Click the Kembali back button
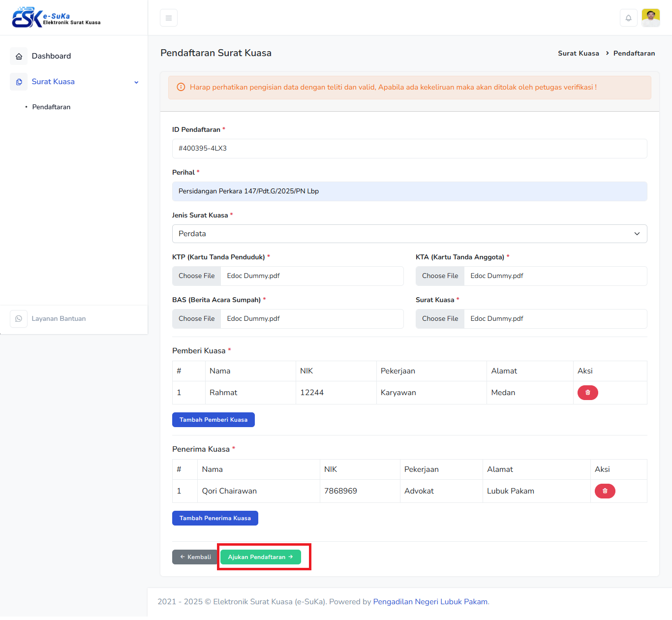The image size is (672, 620). point(195,557)
